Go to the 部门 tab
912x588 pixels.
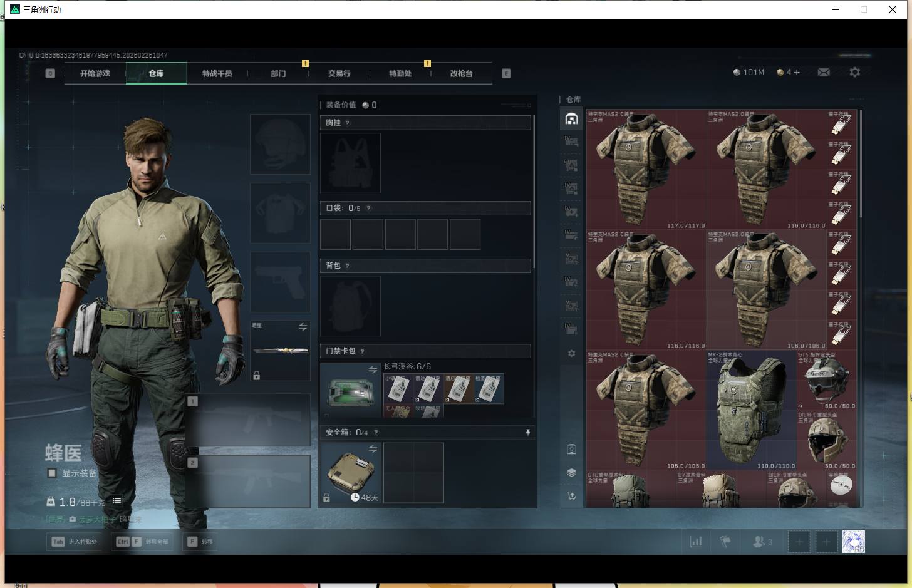pyautogui.click(x=278, y=73)
